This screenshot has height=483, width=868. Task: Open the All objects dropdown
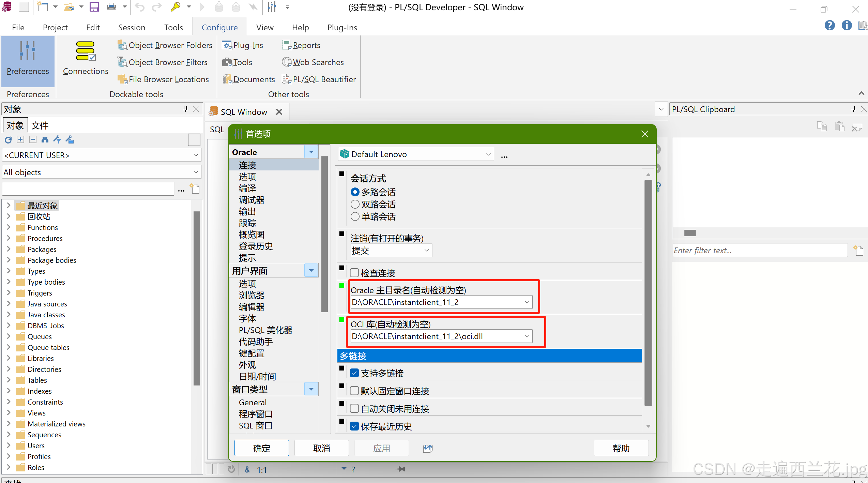point(196,172)
